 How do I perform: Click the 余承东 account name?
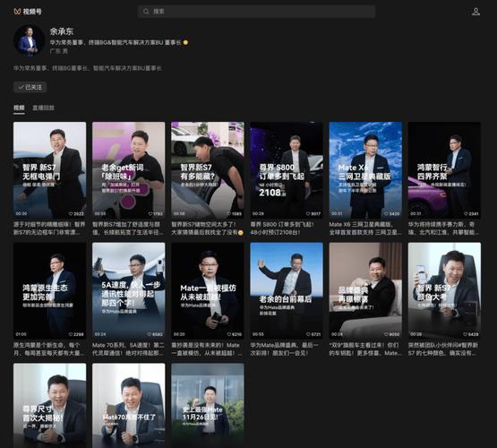tap(62, 31)
